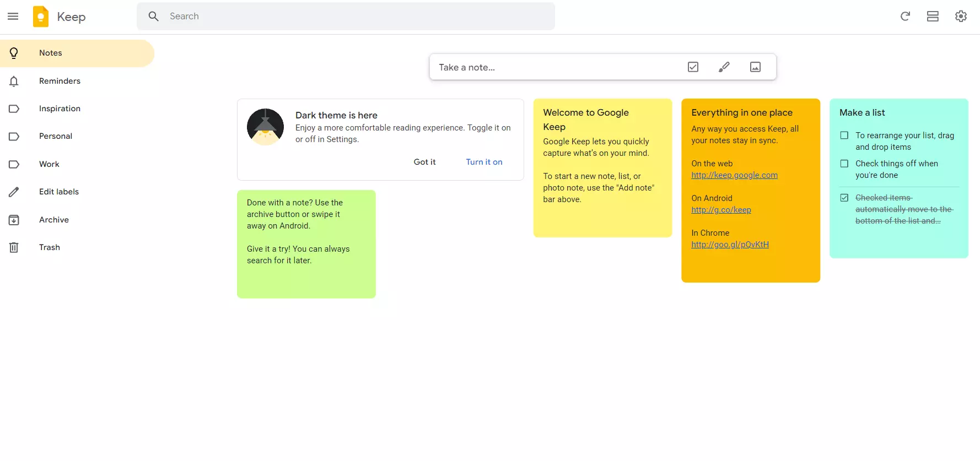The image size is (980, 461).
Task: Click the search magnifier icon
Action: point(154,17)
